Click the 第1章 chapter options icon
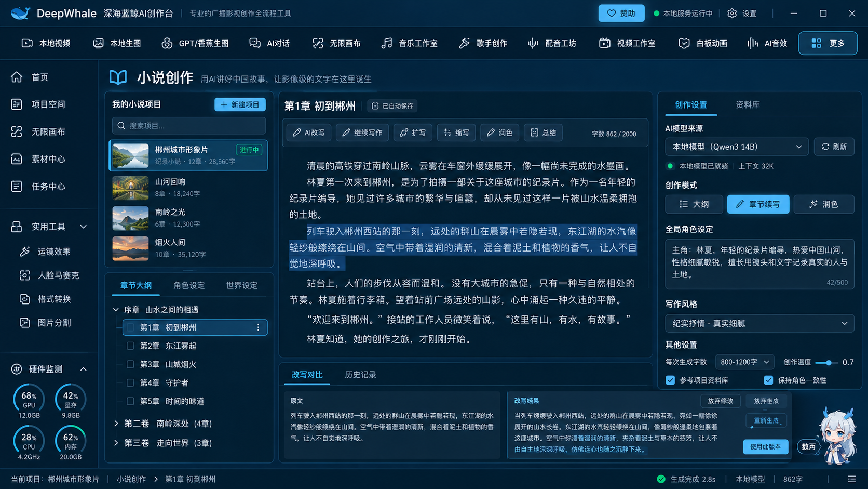Image resolution: width=868 pixels, height=489 pixels. pyautogui.click(x=258, y=327)
